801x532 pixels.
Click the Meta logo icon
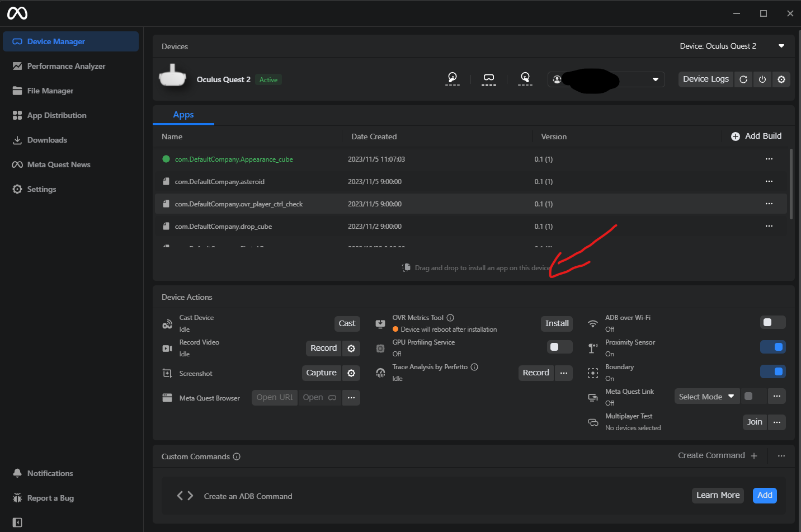click(17, 13)
